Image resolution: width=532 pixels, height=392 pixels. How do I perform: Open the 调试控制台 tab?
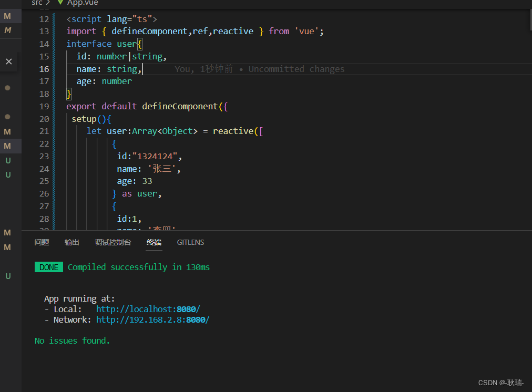[113, 242]
